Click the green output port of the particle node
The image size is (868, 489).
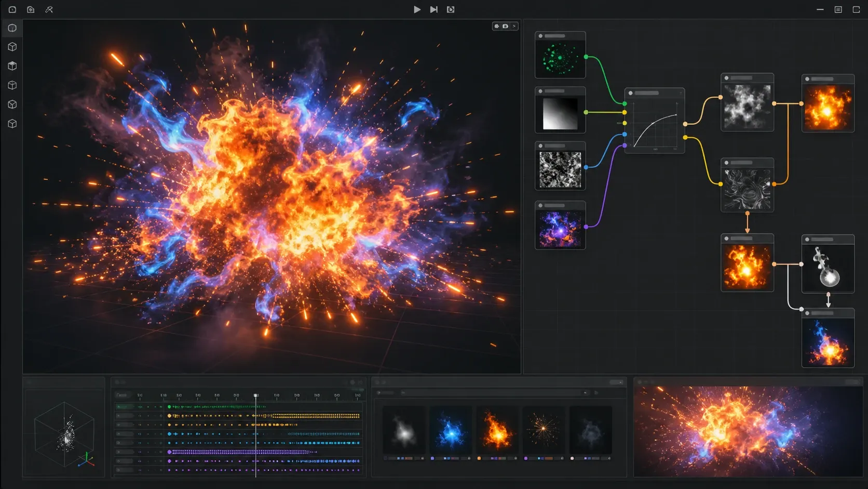586,57
